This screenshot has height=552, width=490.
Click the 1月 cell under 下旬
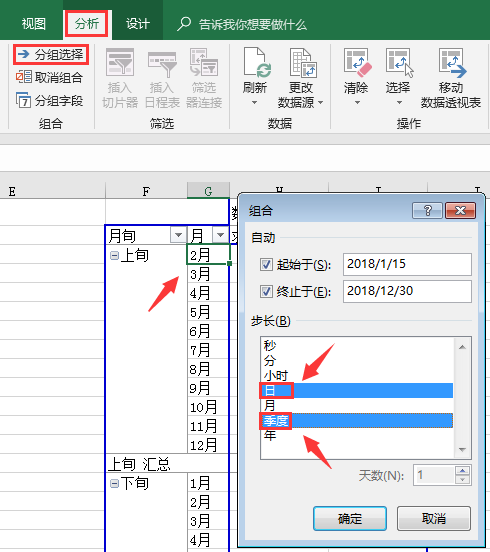click(x=208, y=483)
